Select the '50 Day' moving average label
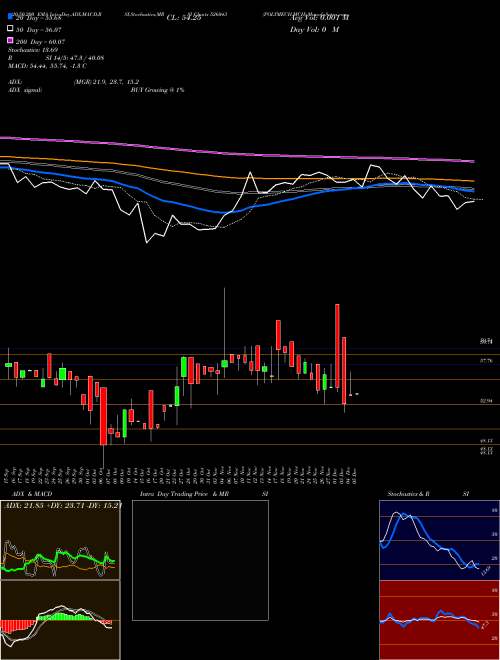The image size is (500, 660). coord(39,30)
